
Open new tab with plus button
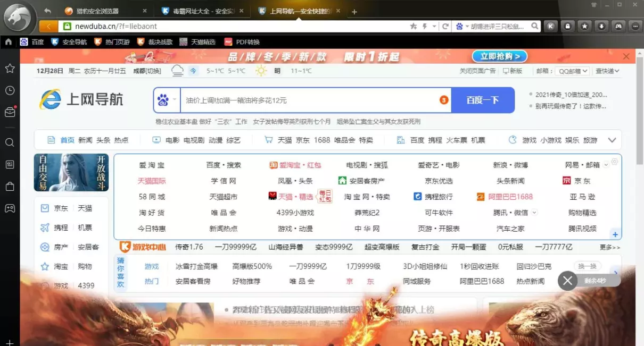click(354, 12)
